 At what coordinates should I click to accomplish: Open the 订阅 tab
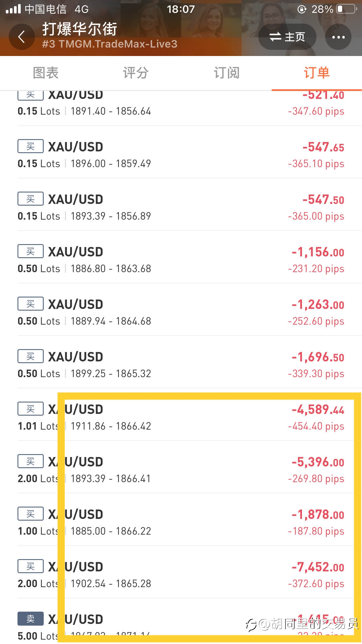tap(226, 73)
